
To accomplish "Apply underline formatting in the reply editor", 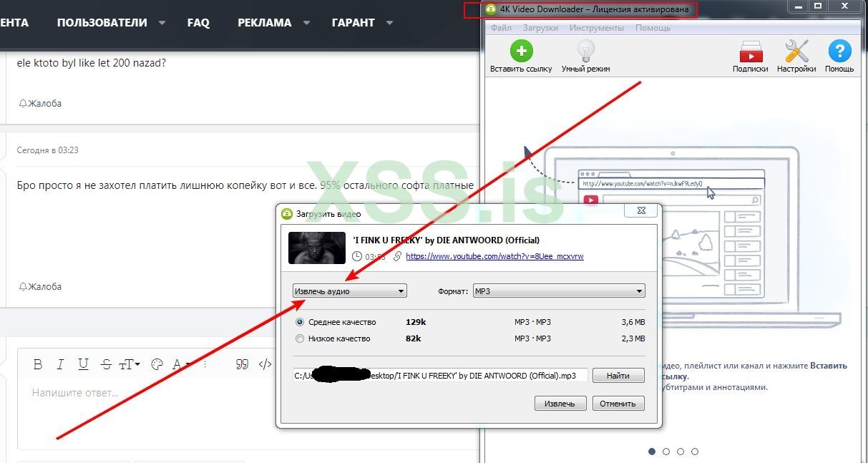I will (83, 364).
